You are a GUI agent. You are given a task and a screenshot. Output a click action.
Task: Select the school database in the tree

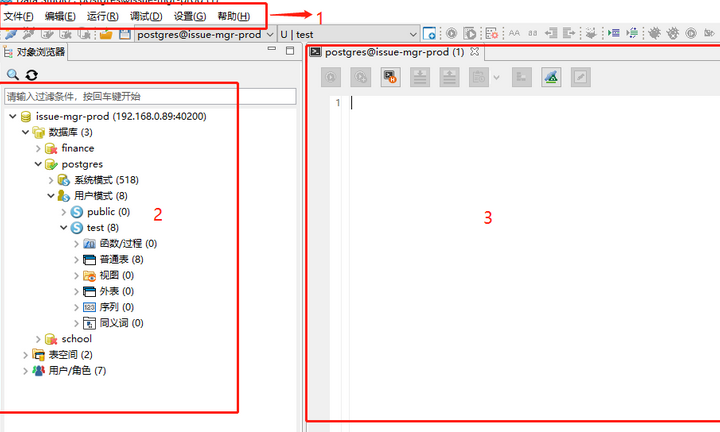(77, 339)
